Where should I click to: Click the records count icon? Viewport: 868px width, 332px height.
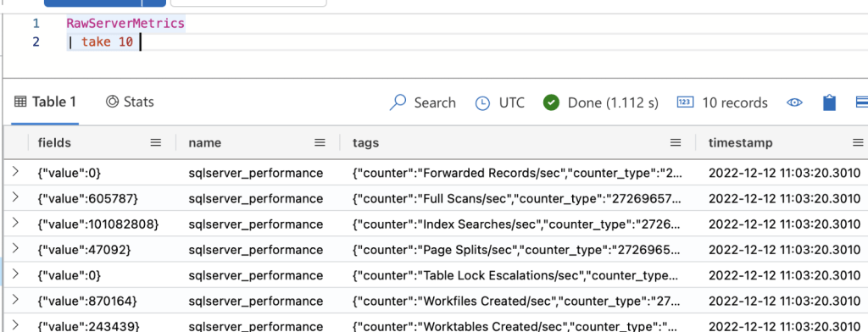point(685,102)
